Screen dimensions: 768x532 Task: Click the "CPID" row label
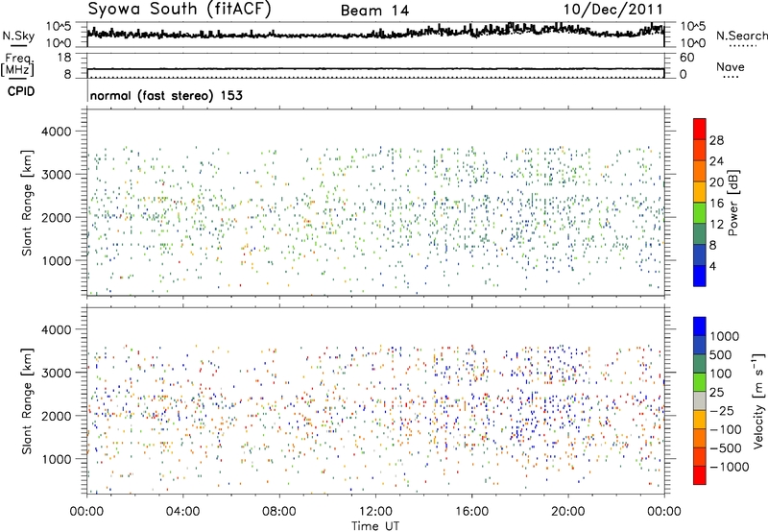point(21,91)
